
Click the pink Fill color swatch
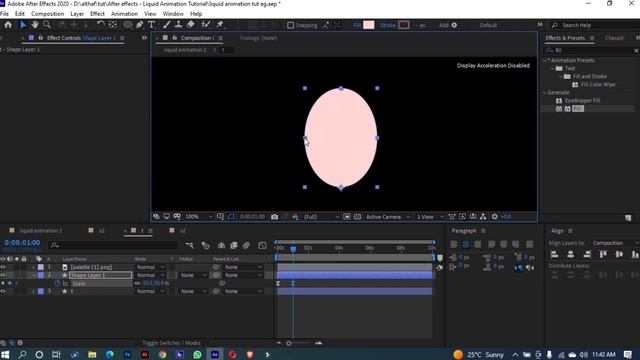[369, 25]
